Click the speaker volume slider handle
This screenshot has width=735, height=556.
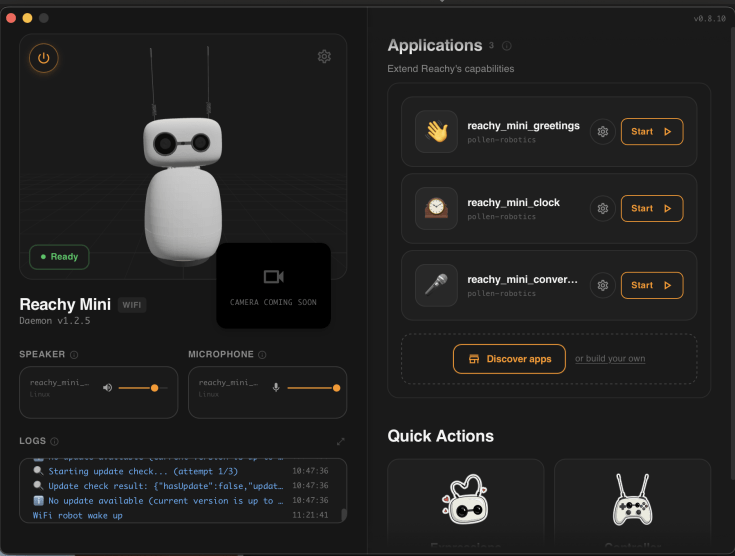[154, 387]
